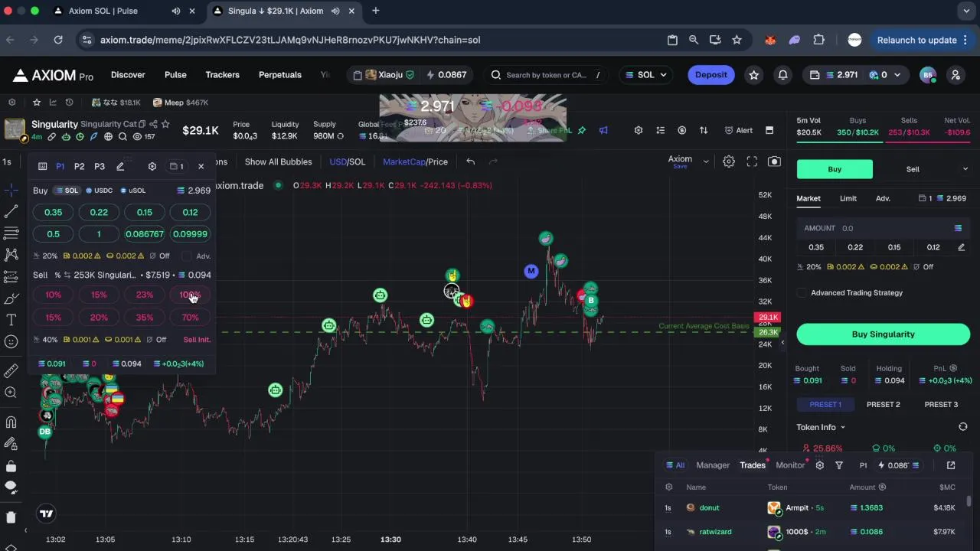980x551 pixels.
Task: Open the Trackers page
Action: [x=223, y=75]
